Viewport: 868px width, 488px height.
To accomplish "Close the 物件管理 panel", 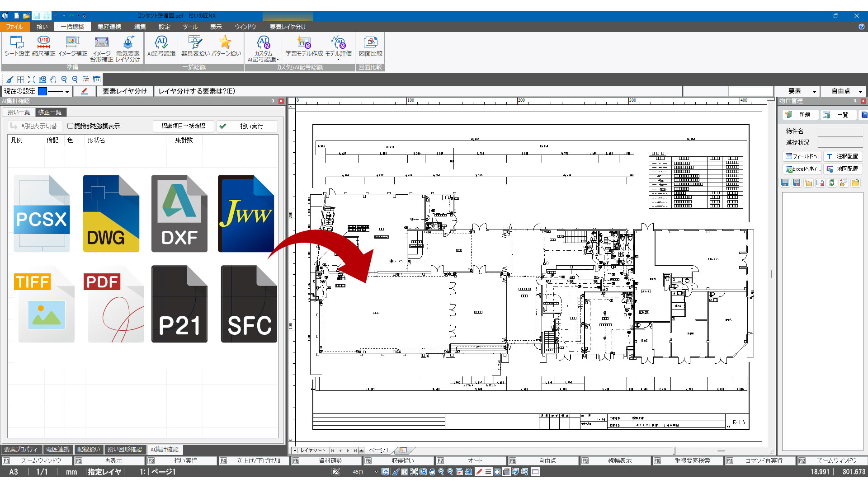I will click(x=863, y=101).
